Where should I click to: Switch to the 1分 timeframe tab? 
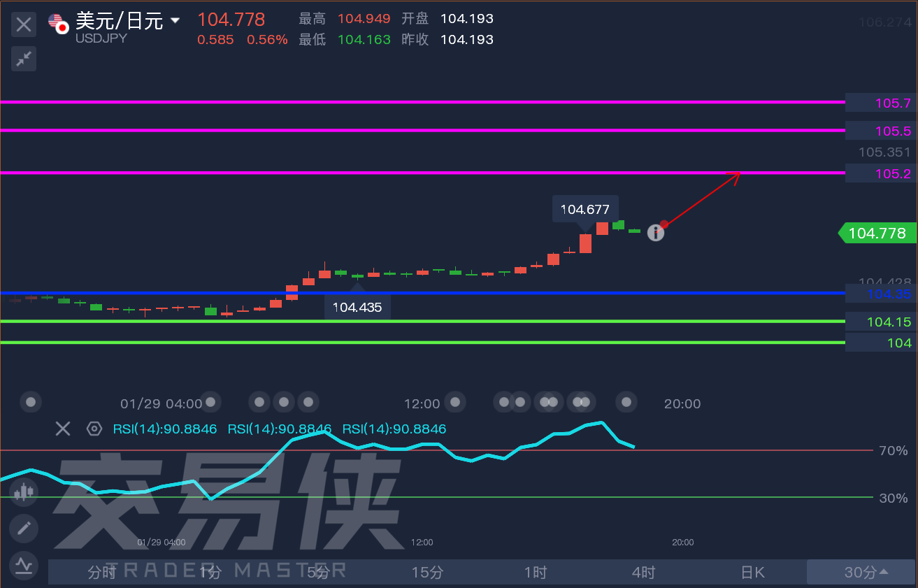210,573
